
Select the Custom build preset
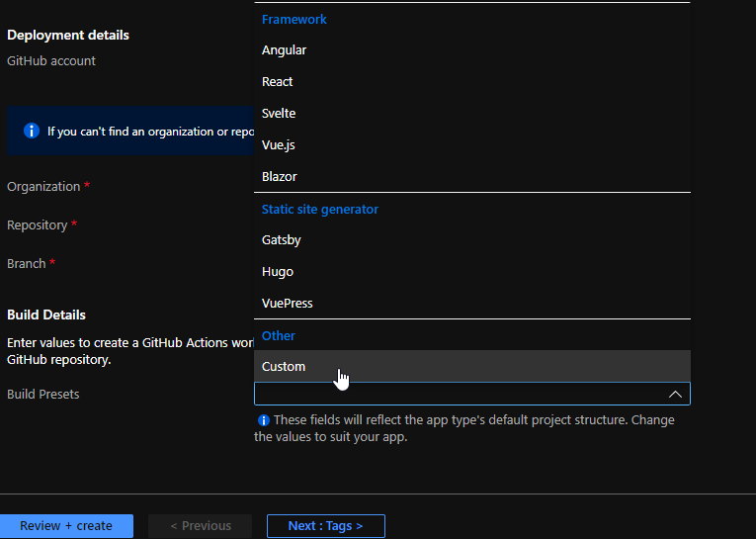point(472,366)
